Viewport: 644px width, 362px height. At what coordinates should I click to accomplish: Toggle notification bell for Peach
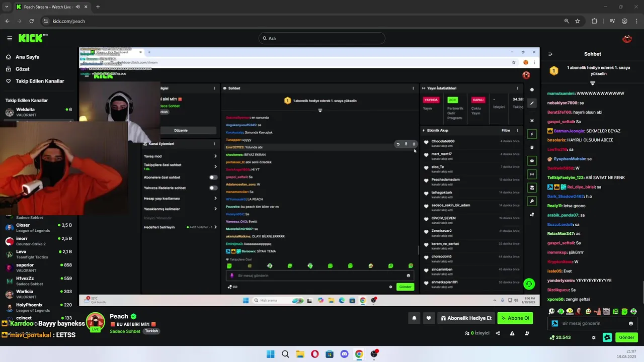pos(414,318)
